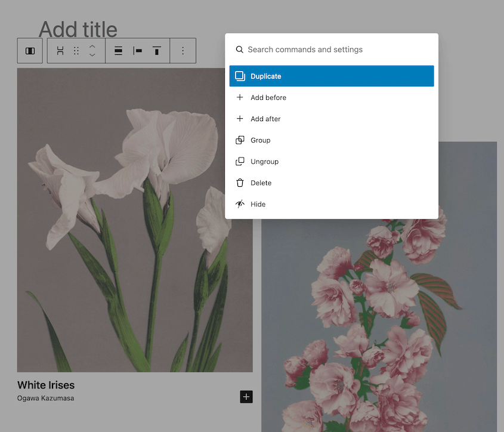504x432 pixels.
Task: Click the Add title heading field
Action: tap(78, 29)
